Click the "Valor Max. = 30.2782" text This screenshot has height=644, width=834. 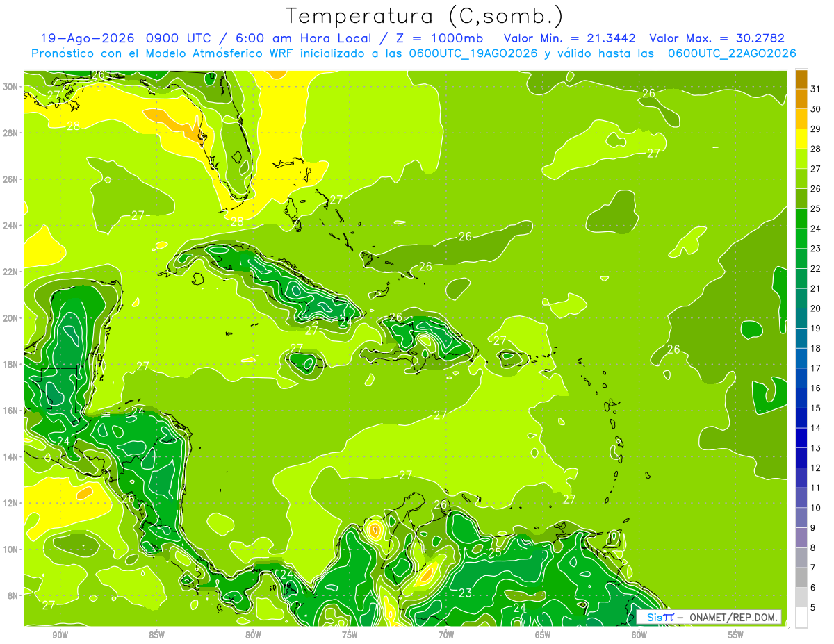tap(717, 38)
